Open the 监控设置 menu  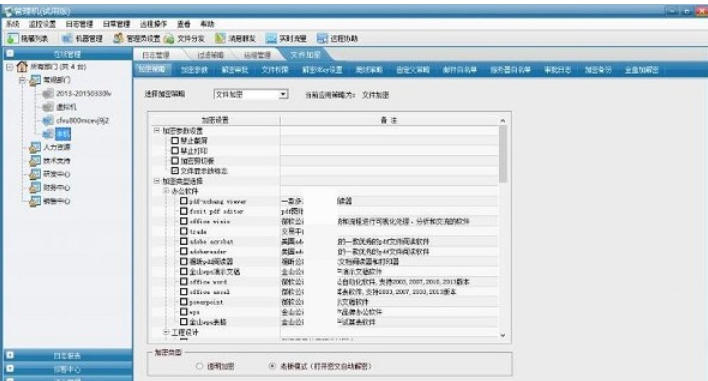[x=42, y=24]
